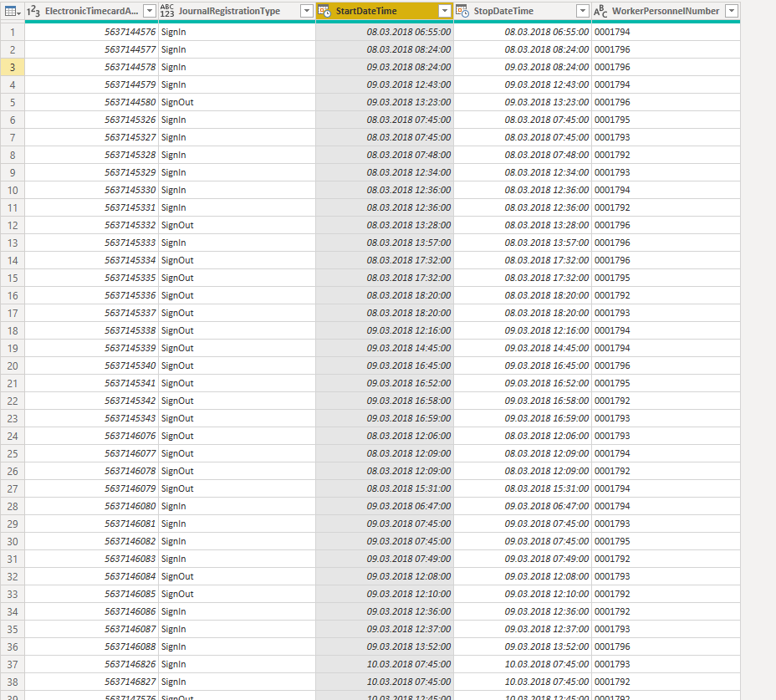Screen dimensions: 776x700
Task: Click worker number in row 21
Action: pyautogui.click(x=666, y=384)
